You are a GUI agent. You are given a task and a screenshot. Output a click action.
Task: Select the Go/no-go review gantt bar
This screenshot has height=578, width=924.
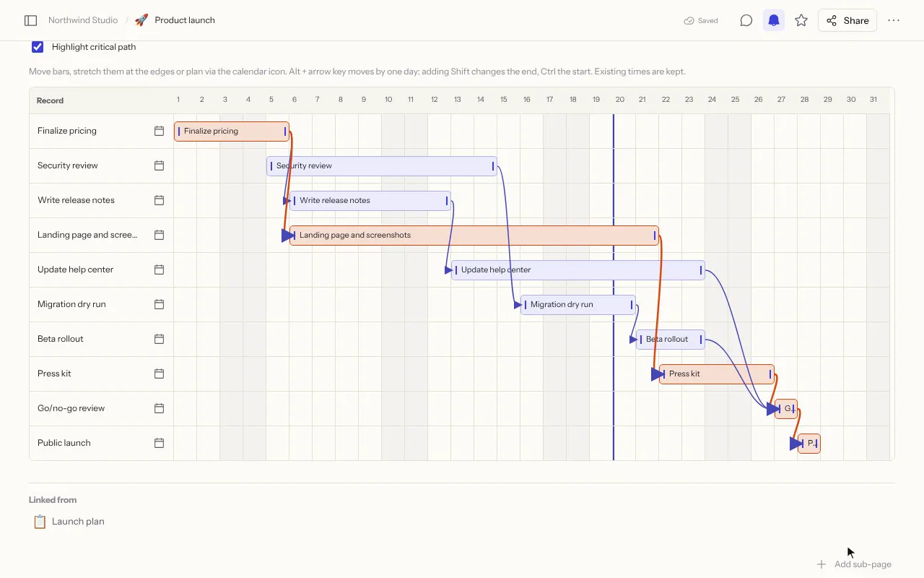pyautogui.click(x=786, y=409)
